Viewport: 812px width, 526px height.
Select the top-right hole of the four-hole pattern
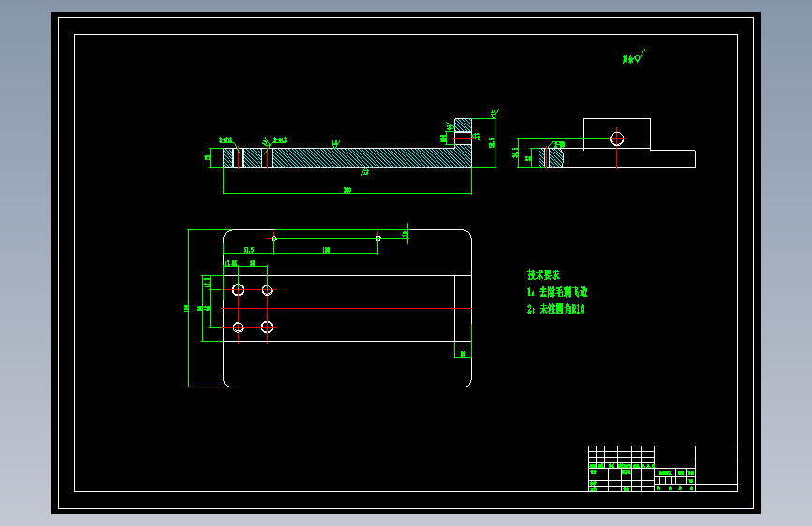(x=267, y=290)
